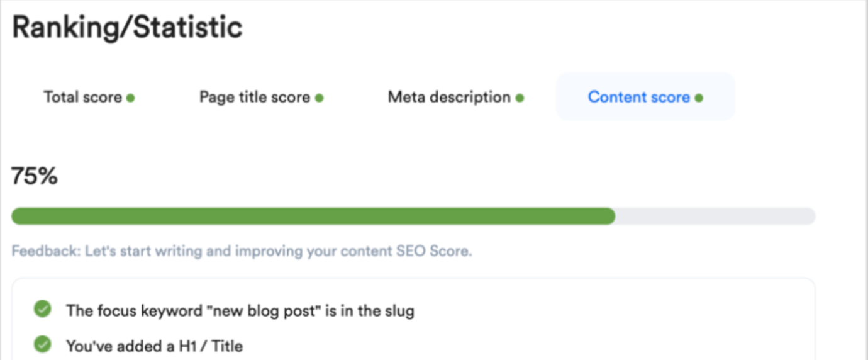The width and height of the screenshot is (868, 360).
Task: Select the Meta description tab
Action: pos(455,97)
